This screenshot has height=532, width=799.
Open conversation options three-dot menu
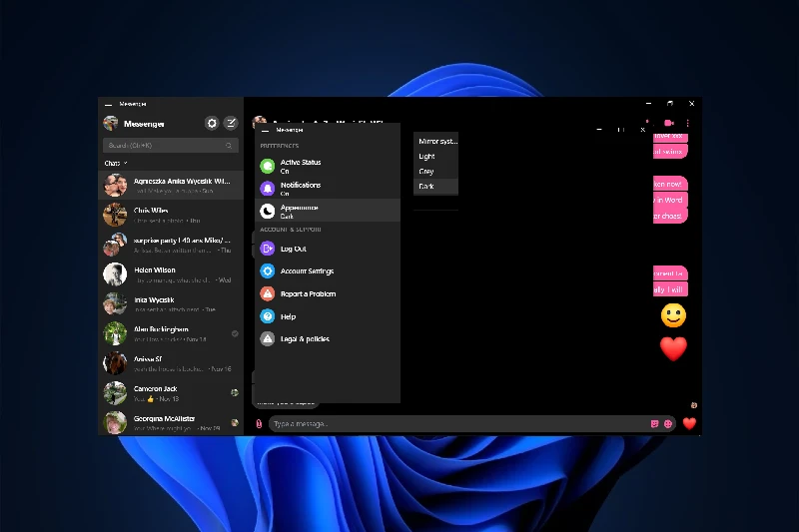click(x=688, y=122)
